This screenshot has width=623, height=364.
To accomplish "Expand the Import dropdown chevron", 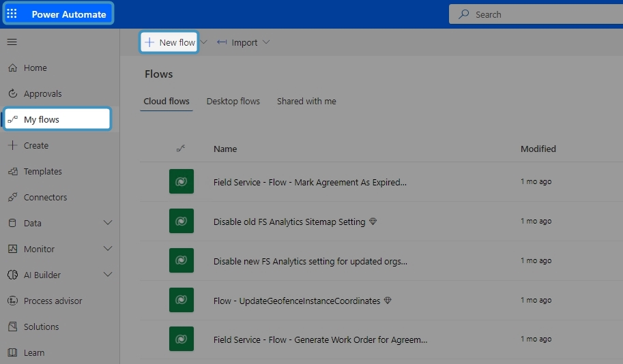I will pyautogui.click(x=266, y=42).
